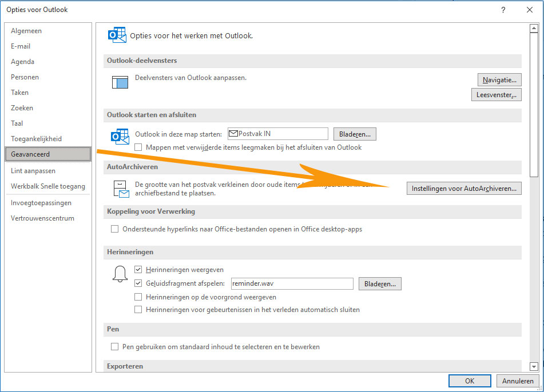Click the Outlook panes layout icon
Viewport: 544px width, 392px height.
pyautogui.click(x=121, y=82)
